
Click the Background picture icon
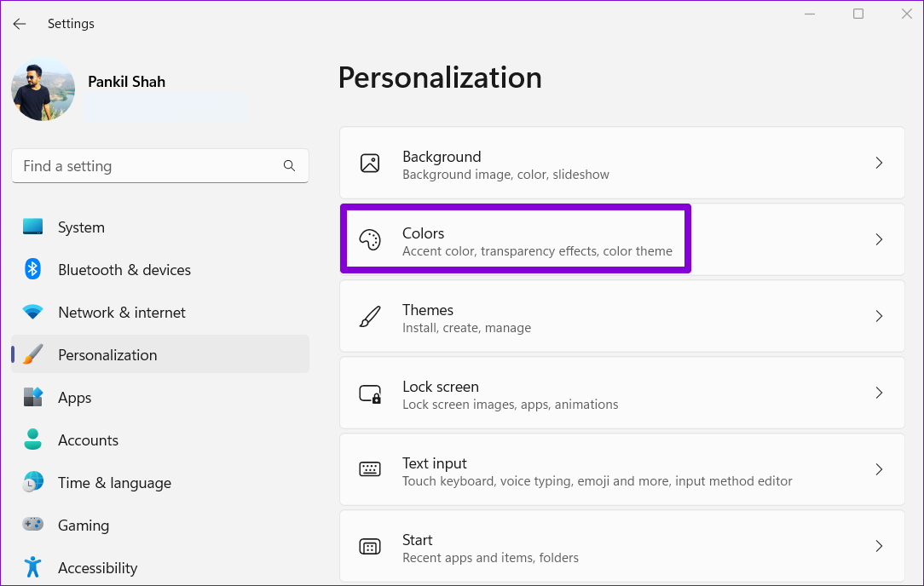370,164
